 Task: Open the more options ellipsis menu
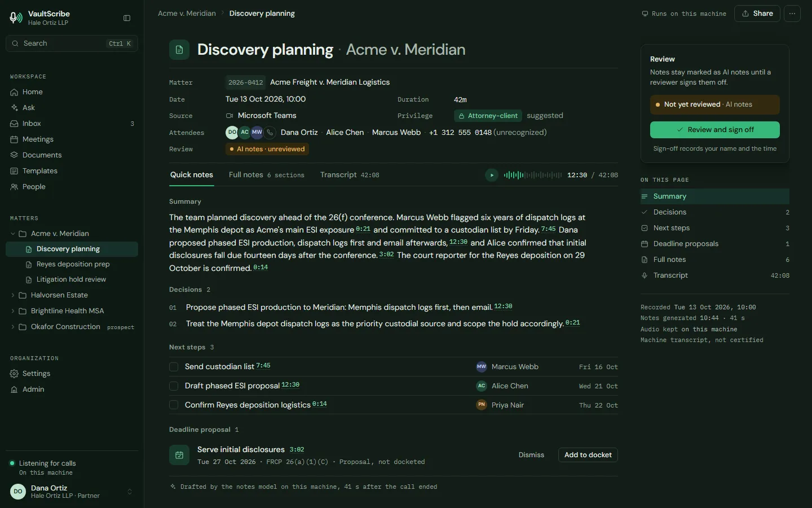coord(792,14)
